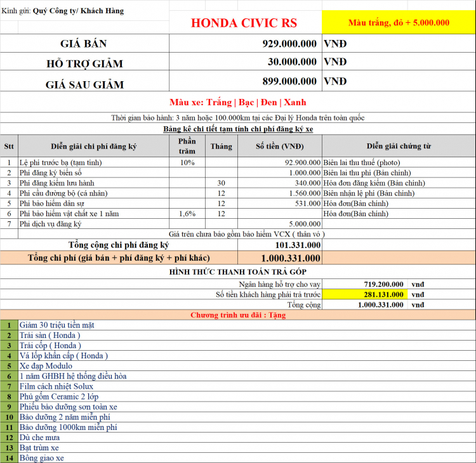Select the HONDA CIVIC RS title cell
The width and height of the screenshot is (476, 463).
click(x=245, y=22)
